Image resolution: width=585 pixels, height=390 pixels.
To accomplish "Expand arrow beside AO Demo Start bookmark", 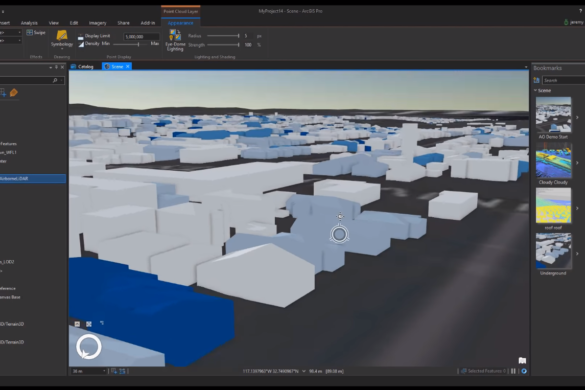I will point(578,118).
